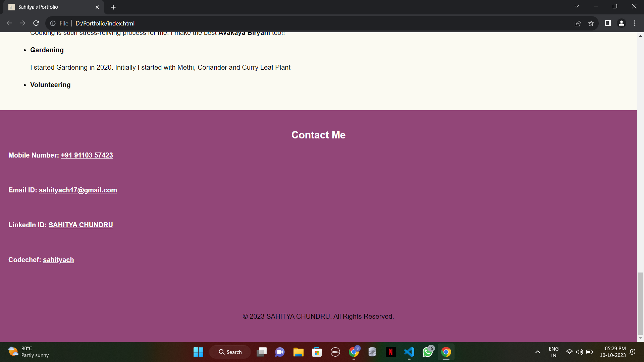Click the share page icon
The height and width of the screenshot is (362, 644).
[578, 23]
